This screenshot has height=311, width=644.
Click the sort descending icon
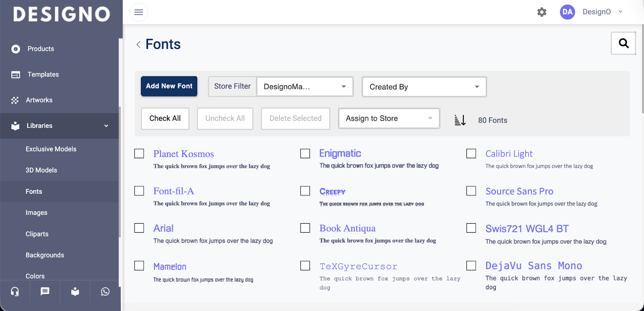click(x=460, y=120)
